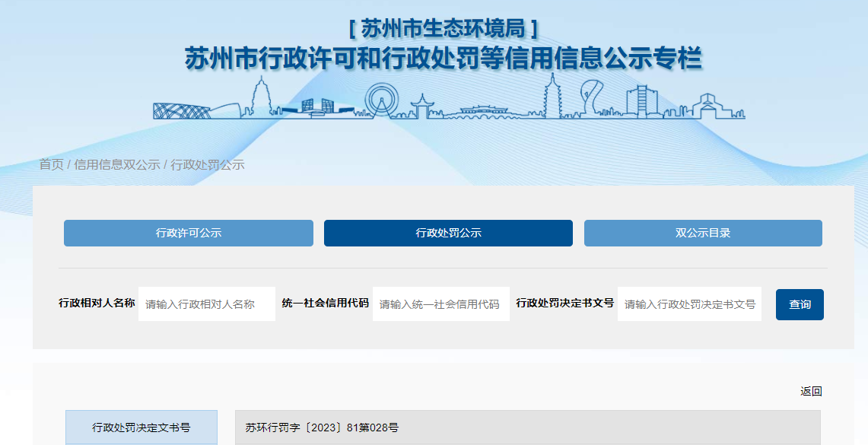This screenshot has width=868, height=445.
Task: Select the 行政处罚决定文书号 table header cell
Action: pyautogui.click(x=141, y=428)
